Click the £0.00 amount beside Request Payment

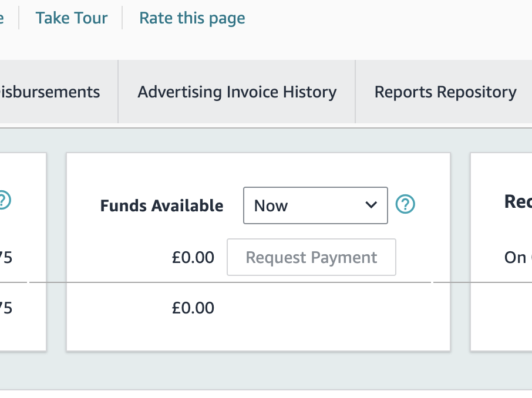193,258
